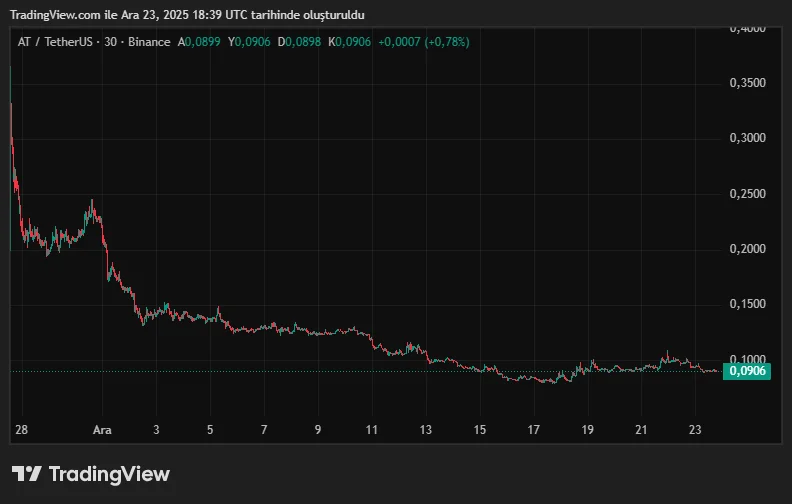Click the TradingView logo icon
This screenshot has width=792, height=504.
click(27, 474)
